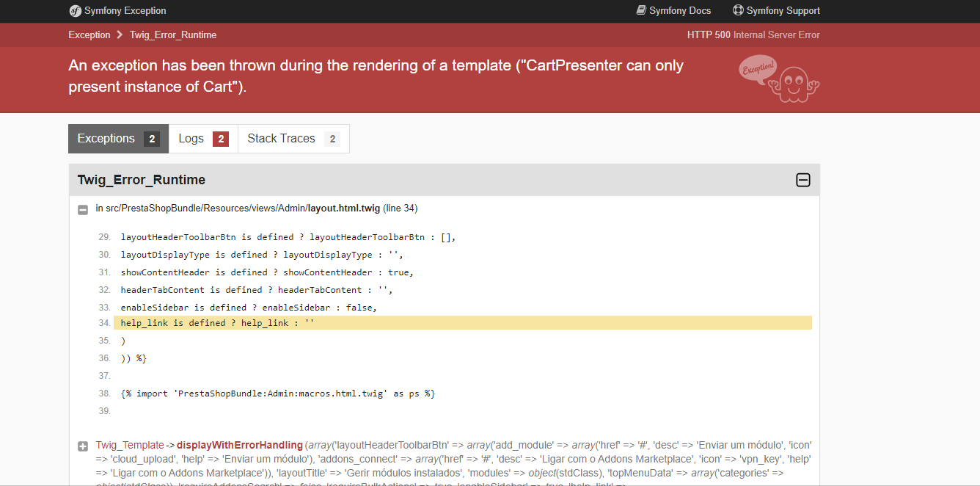
Task: Click the HTTP 500 Internal Server Error status
Action: point(753,35)
